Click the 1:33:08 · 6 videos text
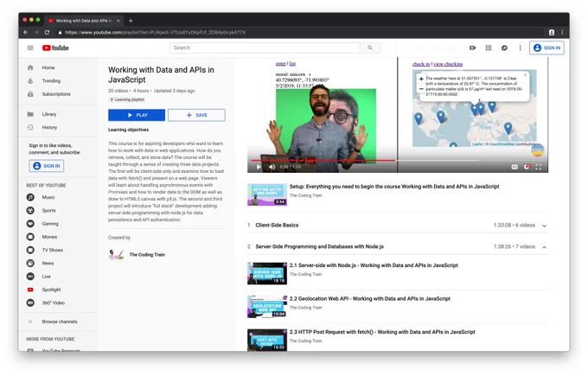This screenshot has width=588, height=376. [514, 226]
